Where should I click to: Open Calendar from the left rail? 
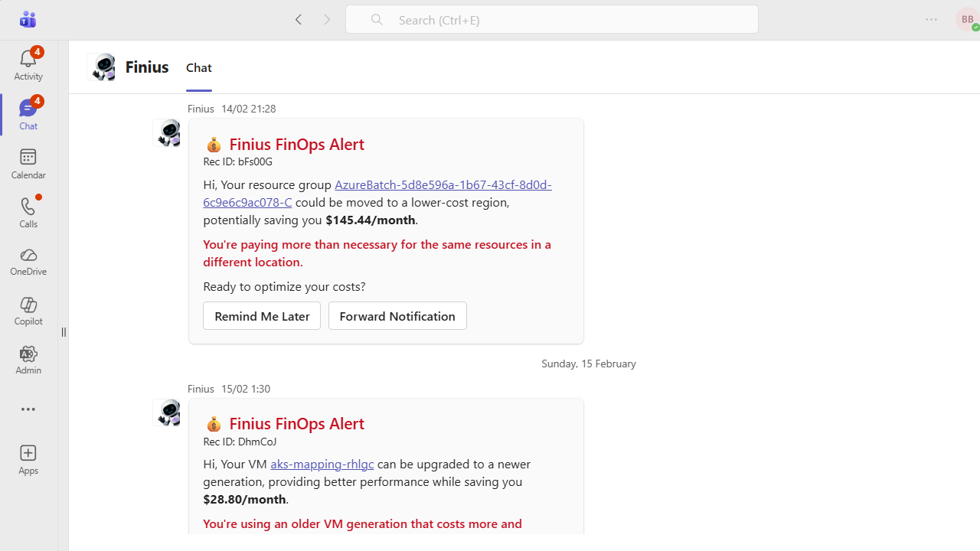click(x=28, y=164)
